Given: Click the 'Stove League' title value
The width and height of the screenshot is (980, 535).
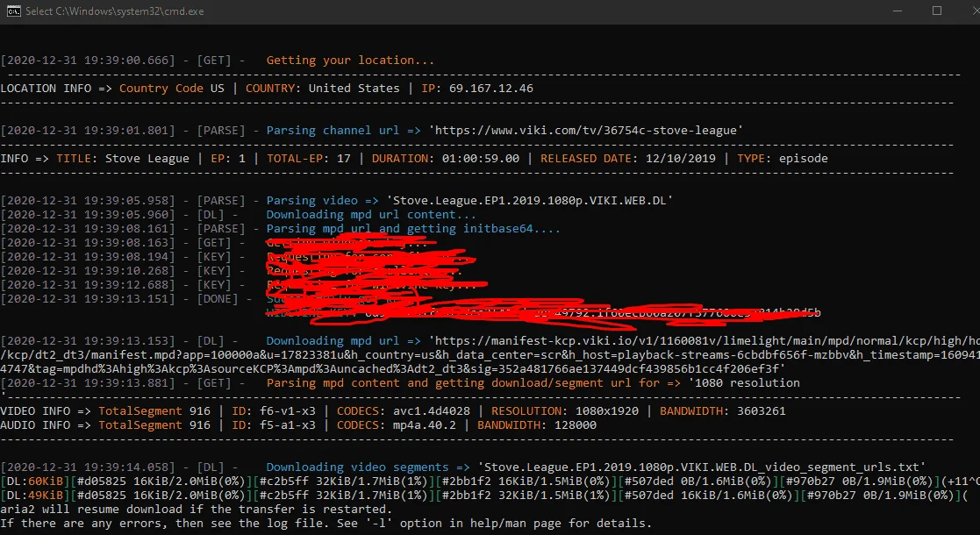Looking at the screenshot, I should tap(147, 158).
